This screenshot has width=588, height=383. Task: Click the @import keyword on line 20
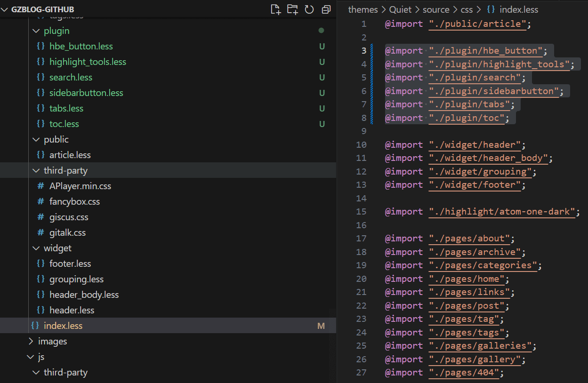coord(404,279)
